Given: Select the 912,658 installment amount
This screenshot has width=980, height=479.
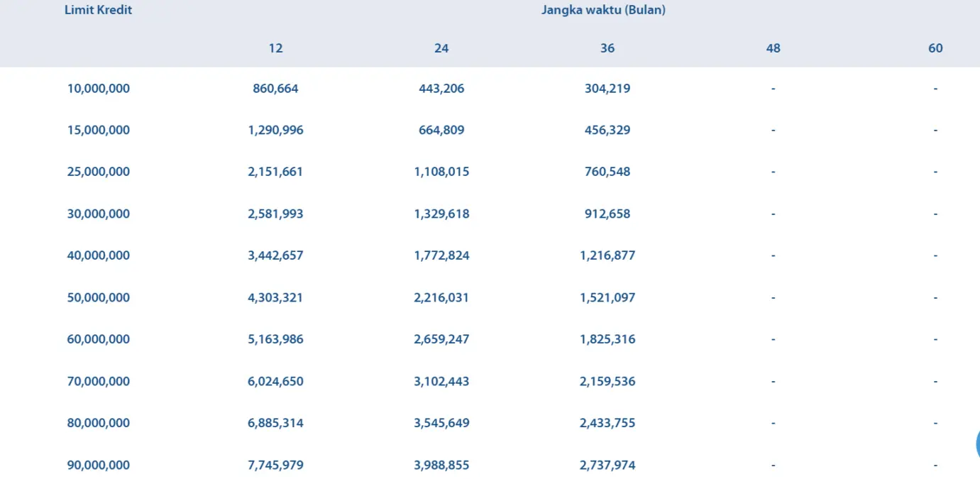Looking at the screenshot, I should [x=607, y=214].
